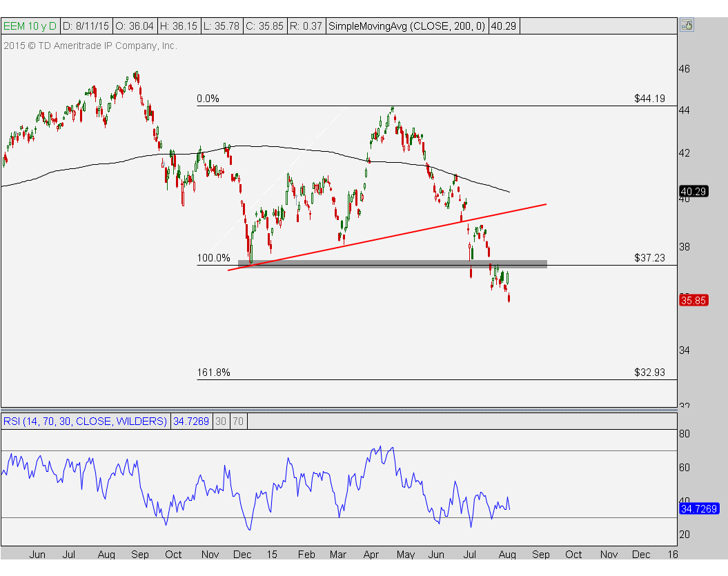Click the range value R: 0.37

coord(306,26)
